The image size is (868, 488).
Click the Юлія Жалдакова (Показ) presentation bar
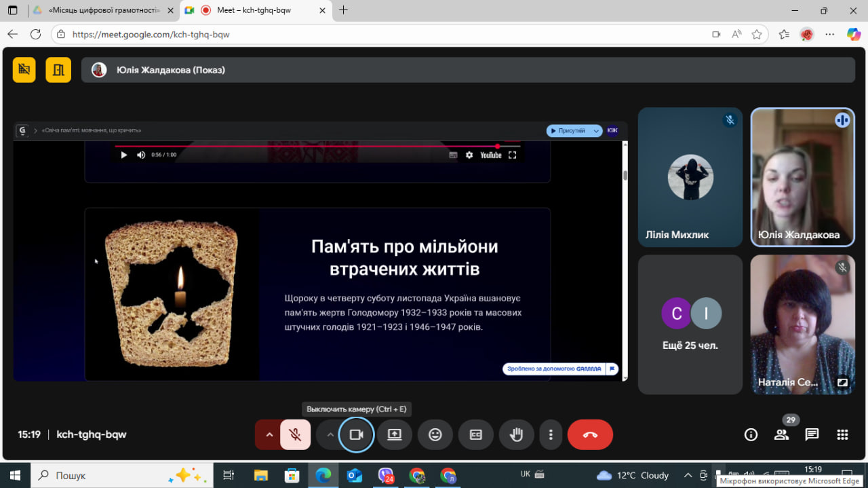coord(468,70)
